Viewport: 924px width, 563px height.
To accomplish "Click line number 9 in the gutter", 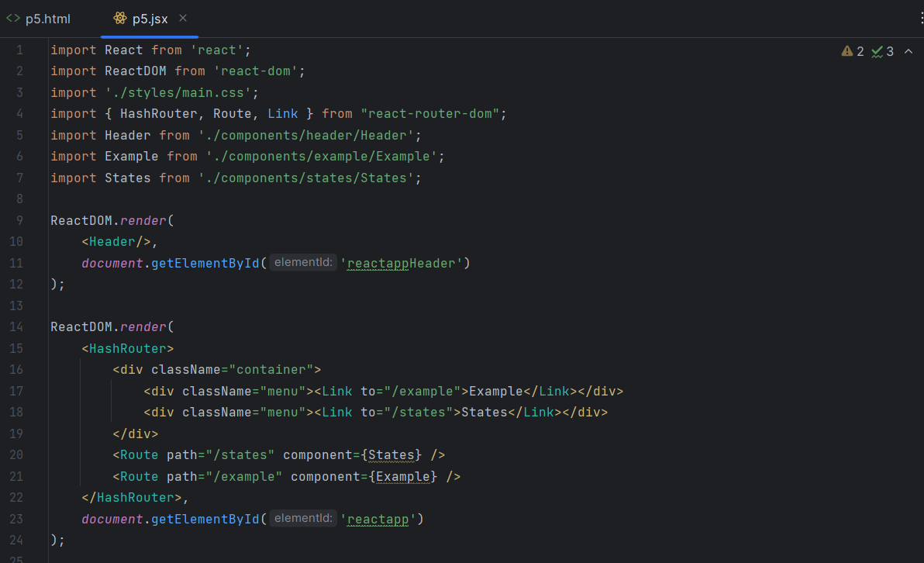I will tap(19, 220).
